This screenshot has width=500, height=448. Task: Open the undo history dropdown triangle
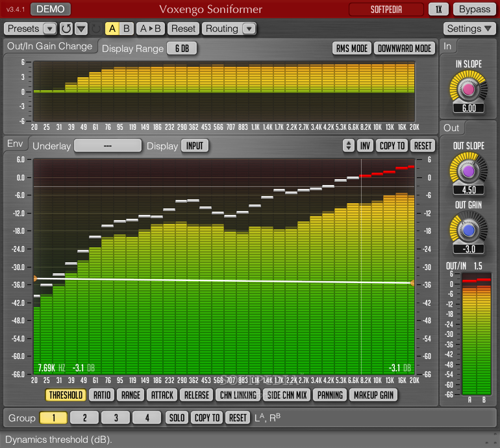81,29
